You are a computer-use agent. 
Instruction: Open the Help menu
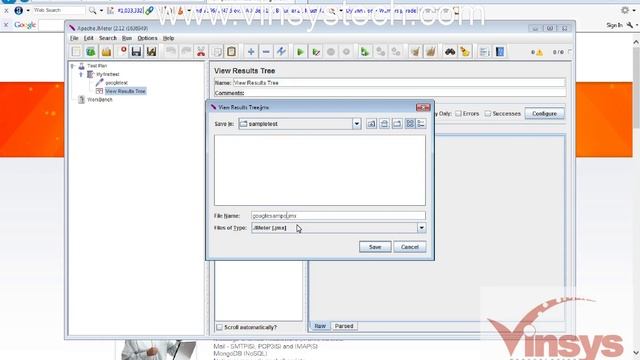[x=169, y=38]
